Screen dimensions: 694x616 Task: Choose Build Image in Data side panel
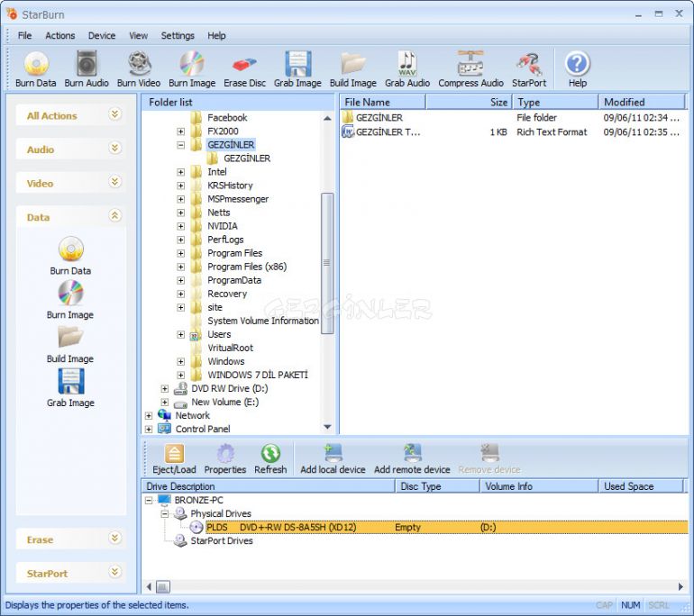[70, 344]
